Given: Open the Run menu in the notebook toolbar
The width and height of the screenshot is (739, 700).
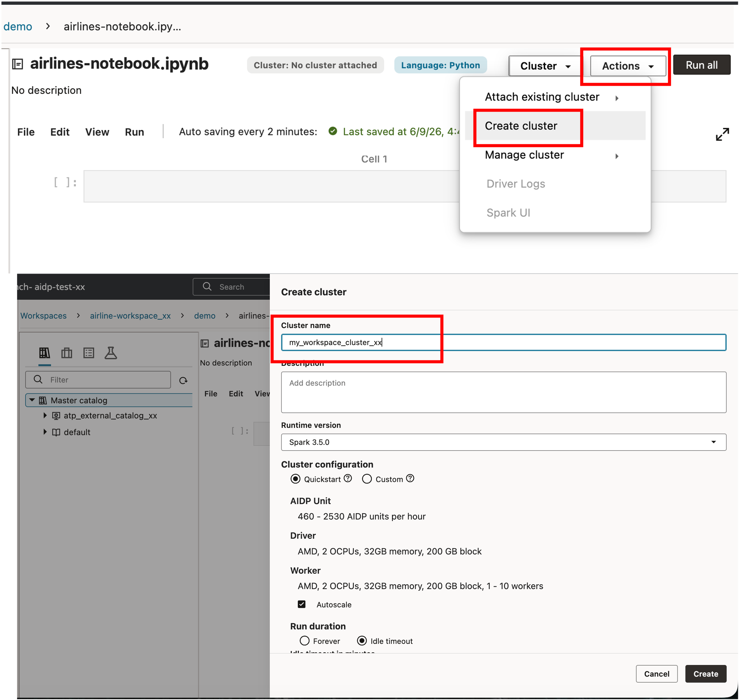Looking at the screenshot, I should [x=134, y=132].
